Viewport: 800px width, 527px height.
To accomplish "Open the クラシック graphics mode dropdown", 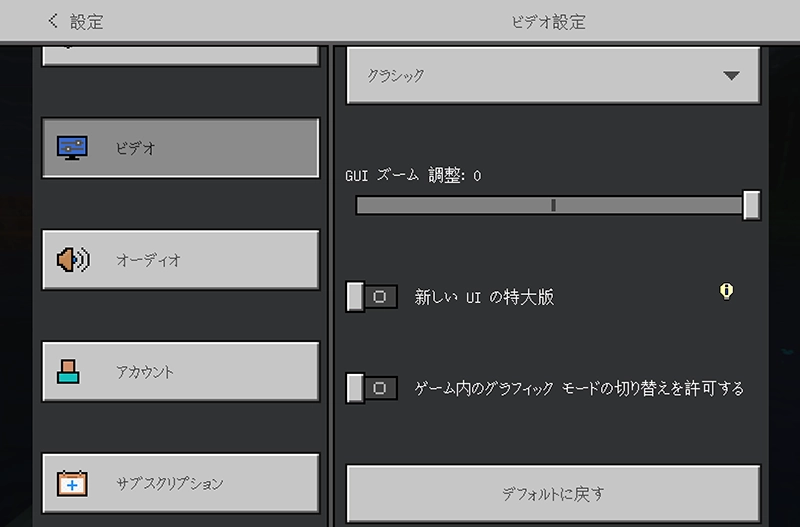I will tap(540, 75).
